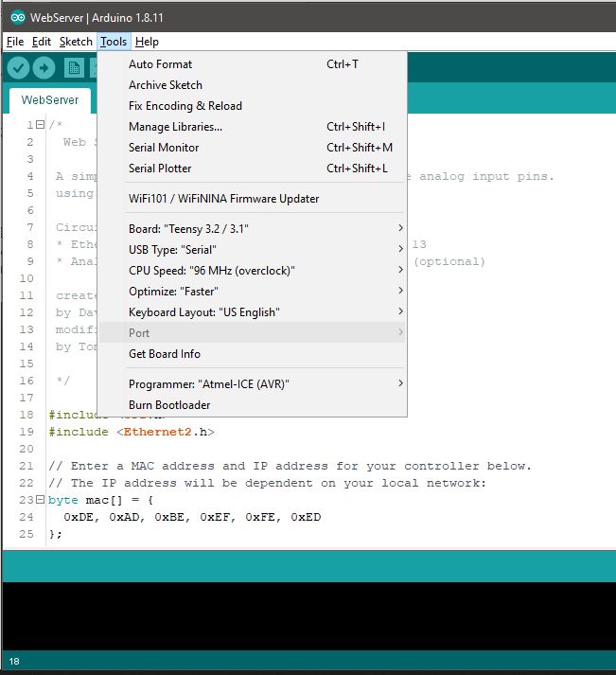Click the 0xDE, 0xAD MAC address line

[x=192, y=517]
